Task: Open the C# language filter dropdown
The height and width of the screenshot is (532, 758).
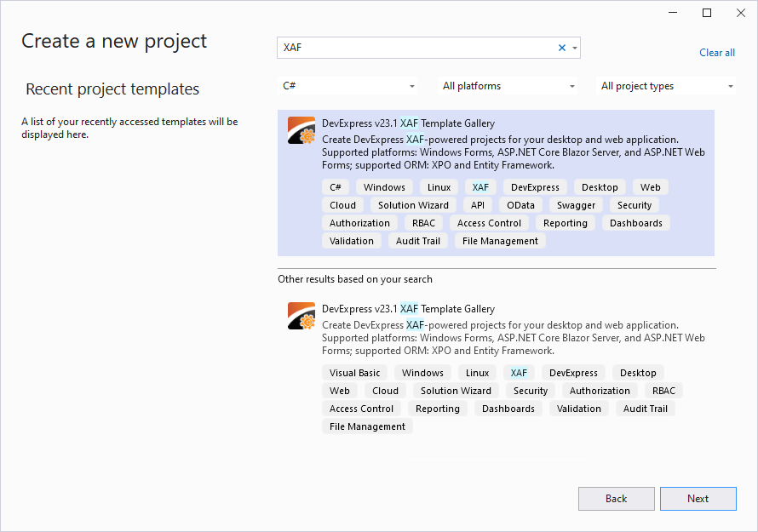Action: pos(348,86)
